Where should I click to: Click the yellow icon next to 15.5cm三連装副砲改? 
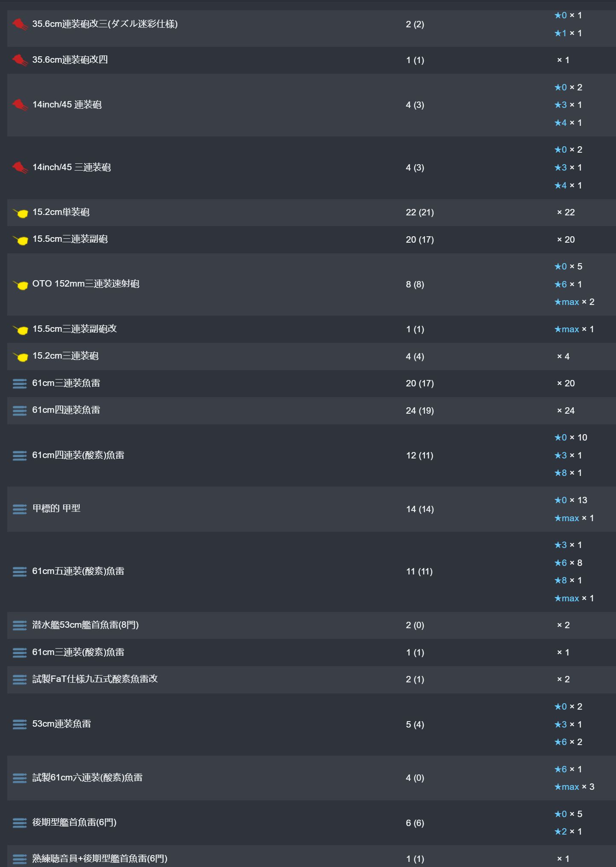tap(20, 329)
